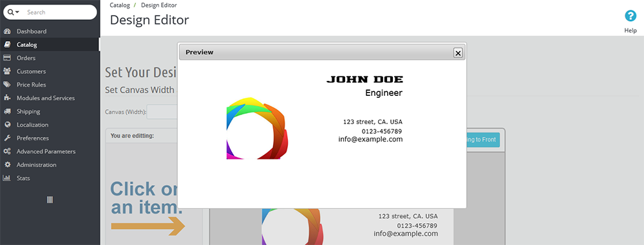The width and height of the screenshot is (644, 245).
Task: Click the Customers group icon
Action: [x=7, y=71]
